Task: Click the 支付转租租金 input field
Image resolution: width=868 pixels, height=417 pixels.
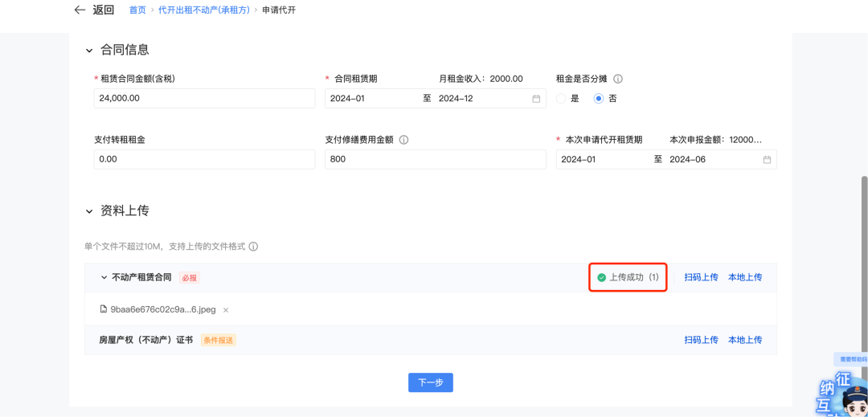Action: pyautogui.click(x=205, y=159)
